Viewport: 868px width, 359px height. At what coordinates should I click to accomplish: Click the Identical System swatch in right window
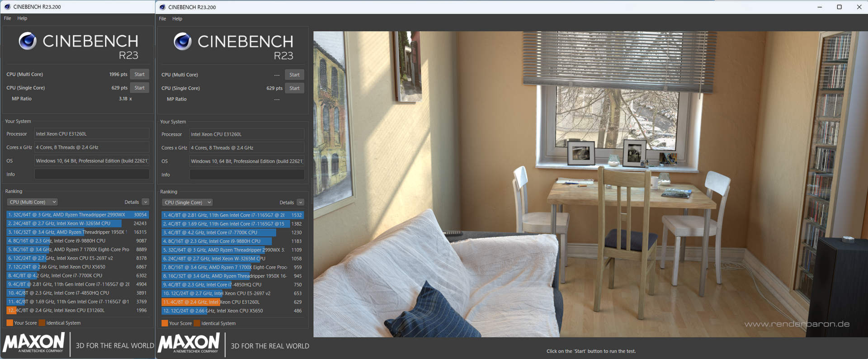click(197, 323)
